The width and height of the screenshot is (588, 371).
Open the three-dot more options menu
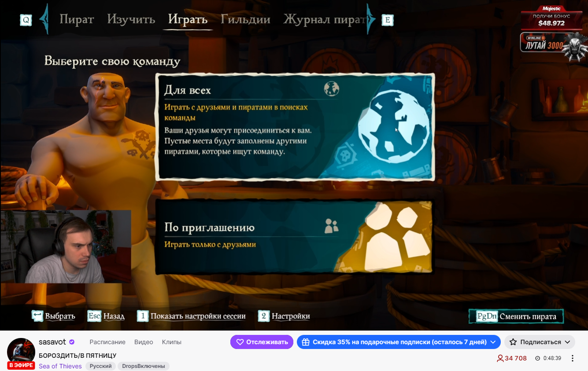pyautogui.click(x=573, y=358)
